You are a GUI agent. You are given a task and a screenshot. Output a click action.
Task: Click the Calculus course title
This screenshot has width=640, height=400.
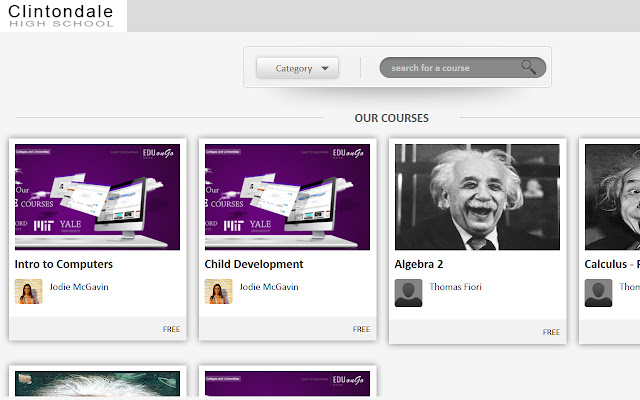tap(612, 264)
